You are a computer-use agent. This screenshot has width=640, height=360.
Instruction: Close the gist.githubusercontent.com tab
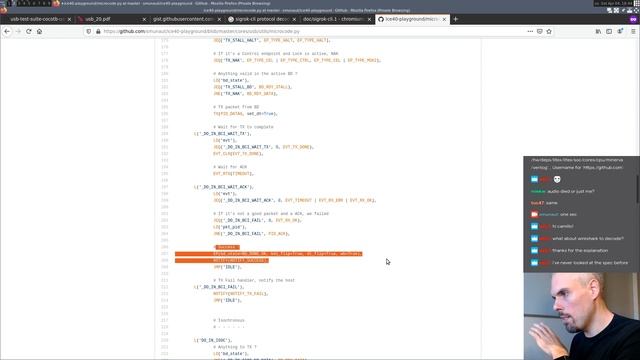(x=219, y=19)
